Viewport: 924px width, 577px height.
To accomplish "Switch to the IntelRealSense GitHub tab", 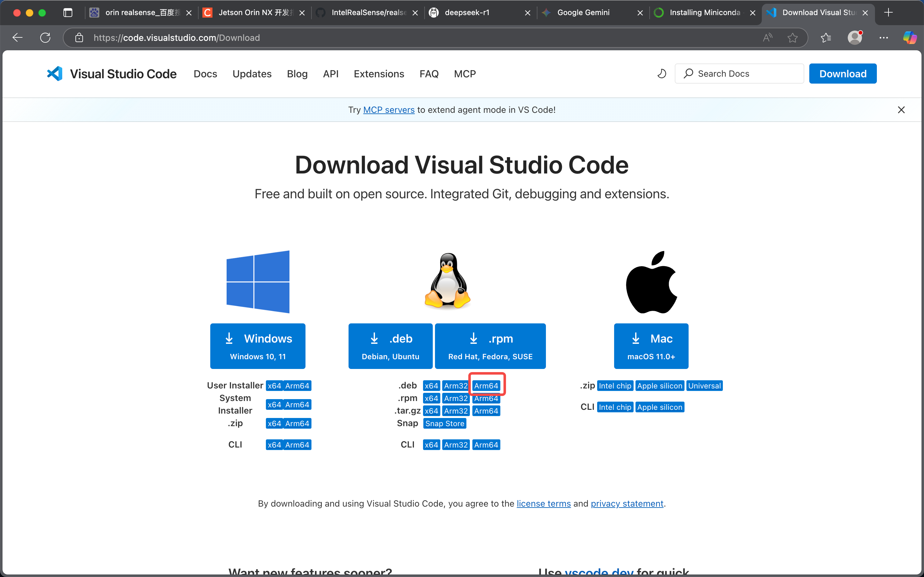I will (x=367, y=13).
